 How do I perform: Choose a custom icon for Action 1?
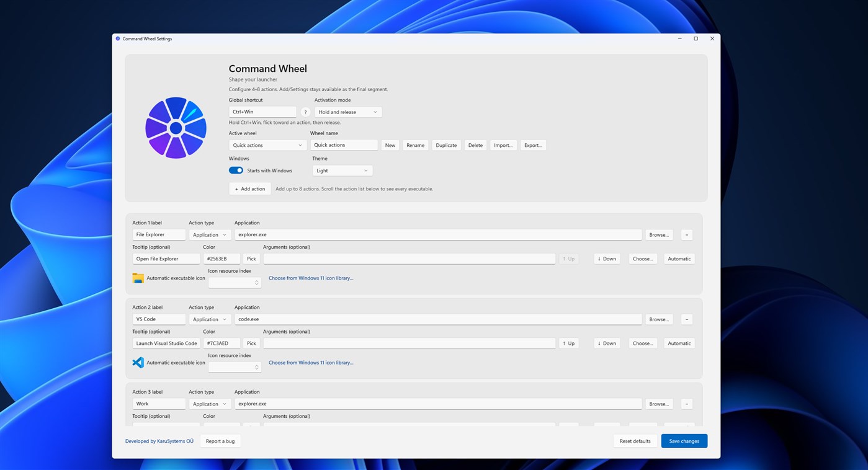pos(643,259)
